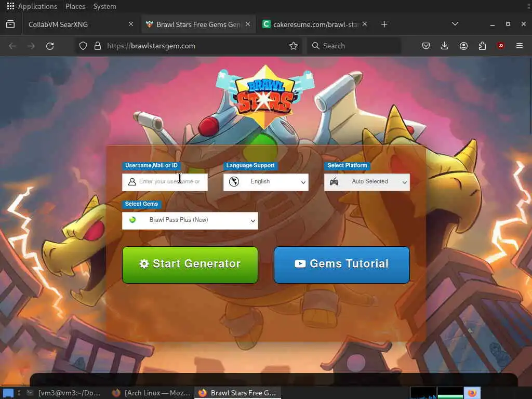Screen dimensions: 532x399
Task: Open the Downloads panel
Action: [x=445, y=46]
